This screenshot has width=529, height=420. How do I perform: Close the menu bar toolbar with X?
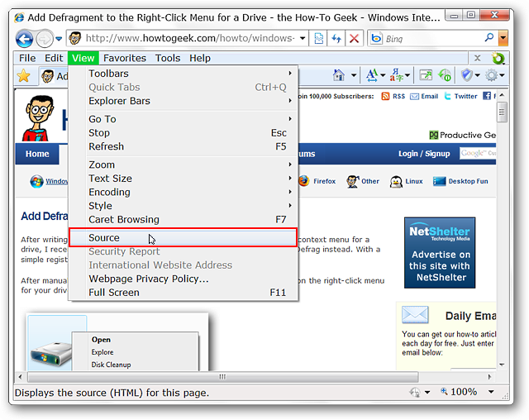click(477, 58)
